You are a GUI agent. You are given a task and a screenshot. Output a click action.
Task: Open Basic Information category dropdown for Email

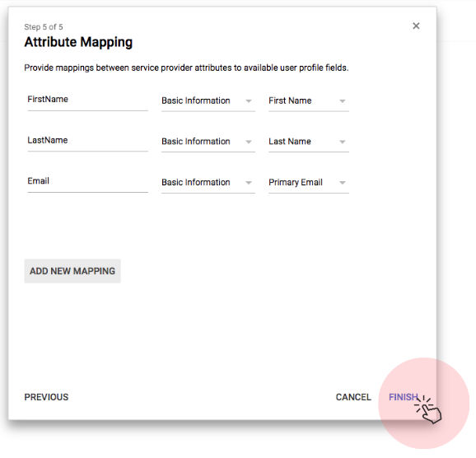click(208, 183)
